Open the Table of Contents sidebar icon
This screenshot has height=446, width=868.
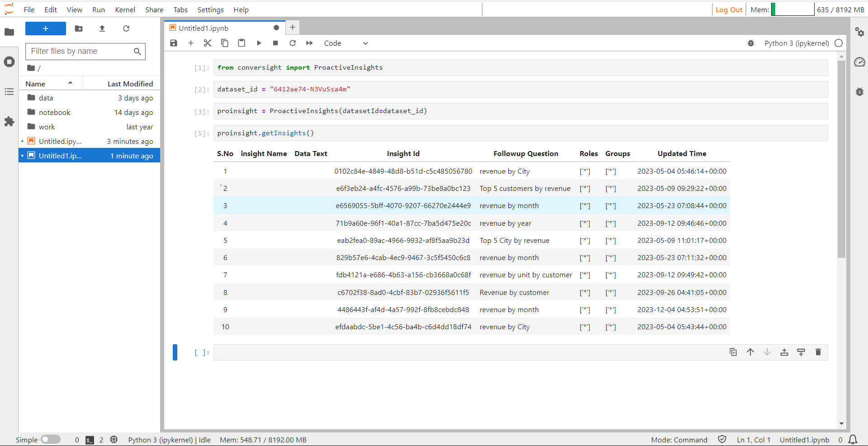[x=9, y=92]
